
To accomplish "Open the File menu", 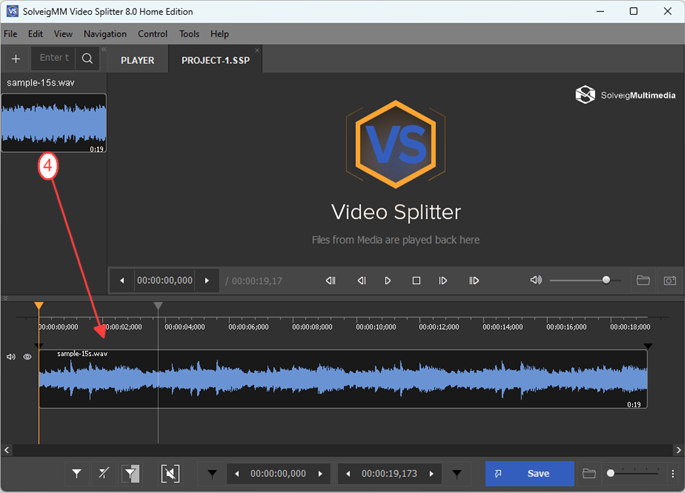I will [10, 34].
